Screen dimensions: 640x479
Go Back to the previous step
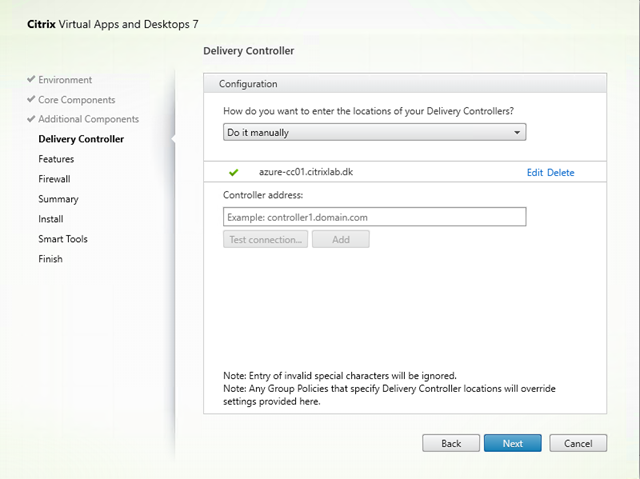pyautogui.click(x=451, y=444)
